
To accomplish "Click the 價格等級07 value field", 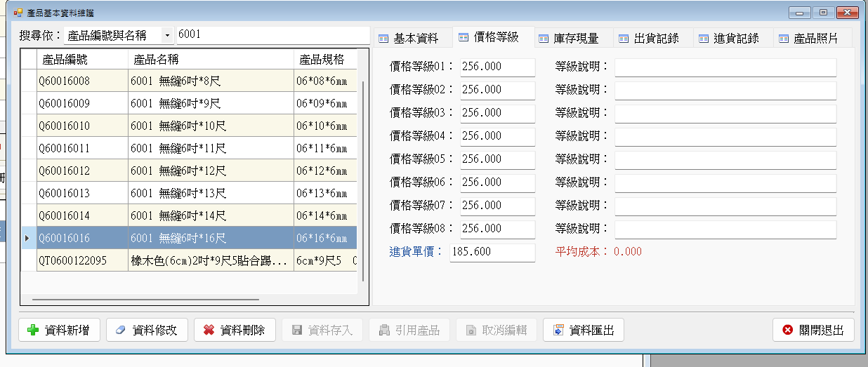I will click(498, 206).
